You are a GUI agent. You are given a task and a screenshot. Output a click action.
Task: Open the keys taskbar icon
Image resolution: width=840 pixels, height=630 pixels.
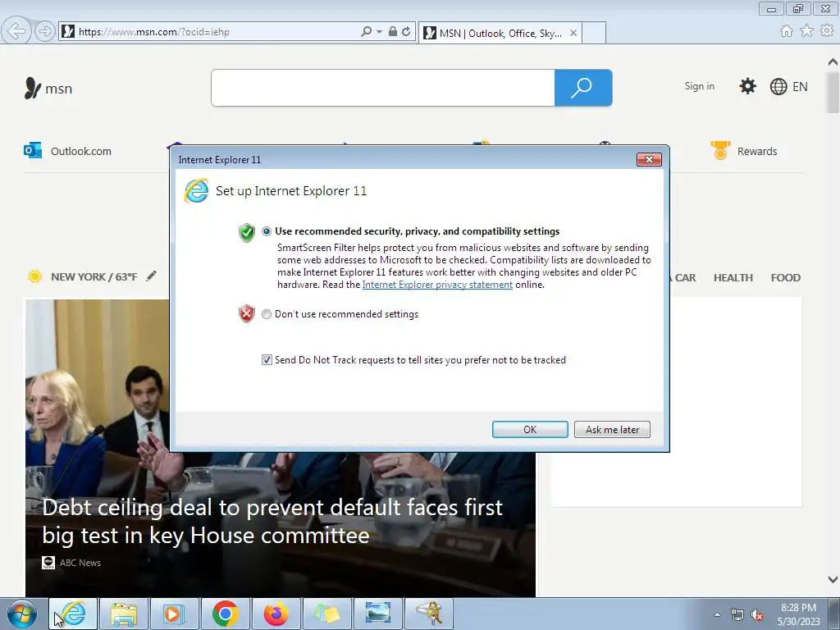click(428, 614)
